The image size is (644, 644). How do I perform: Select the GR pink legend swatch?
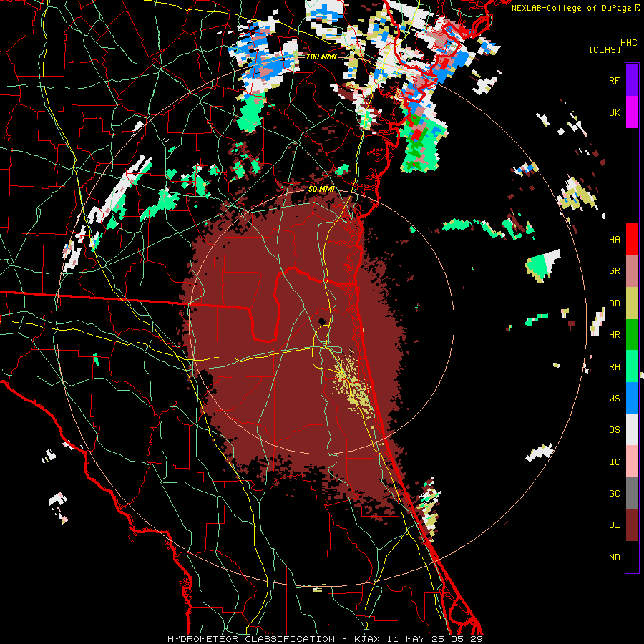[x=632, y=271]
